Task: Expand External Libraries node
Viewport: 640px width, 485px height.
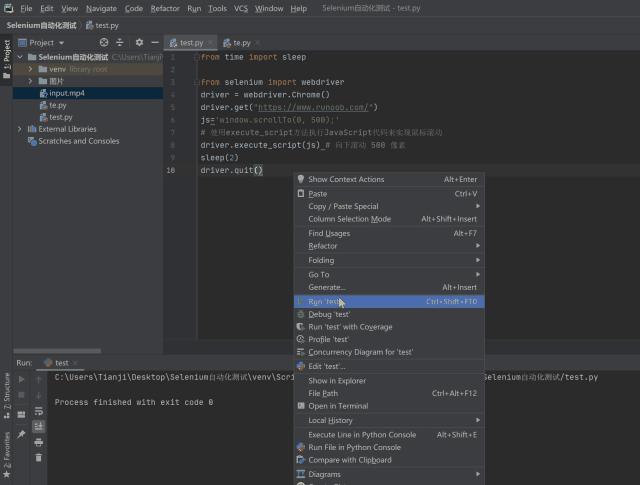Action: [x=20, y=129]
